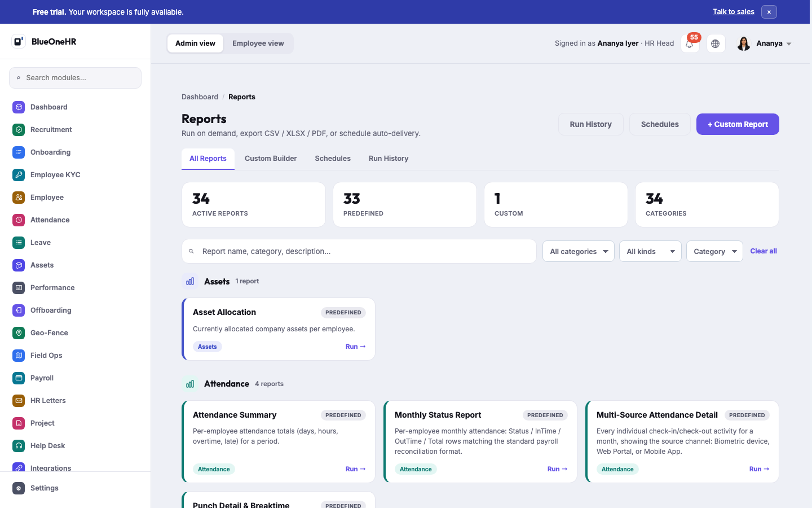Image resolution: width=812 pixels, height=508 pixels.
Task: Click the Schedules header button
Action: (x=660, y=124)
